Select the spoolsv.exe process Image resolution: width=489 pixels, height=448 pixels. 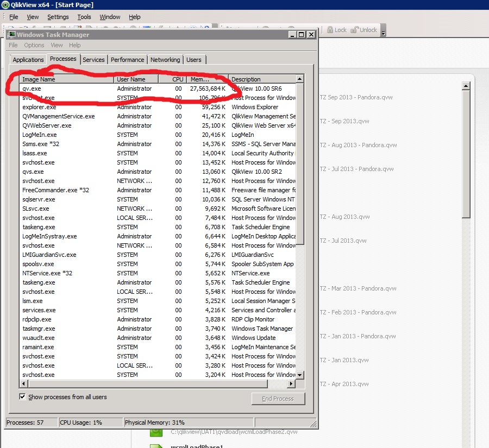pyautogui.click(x=158, y=264)
